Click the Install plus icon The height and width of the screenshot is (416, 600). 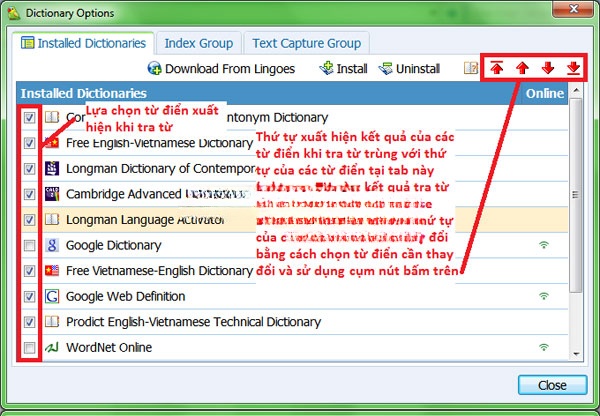tap(326, 68)
